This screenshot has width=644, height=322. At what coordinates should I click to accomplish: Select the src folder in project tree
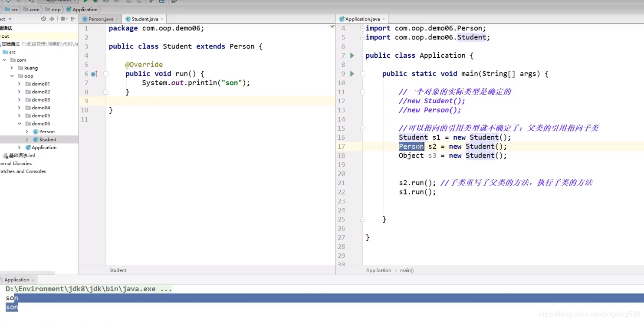(9, 52)
